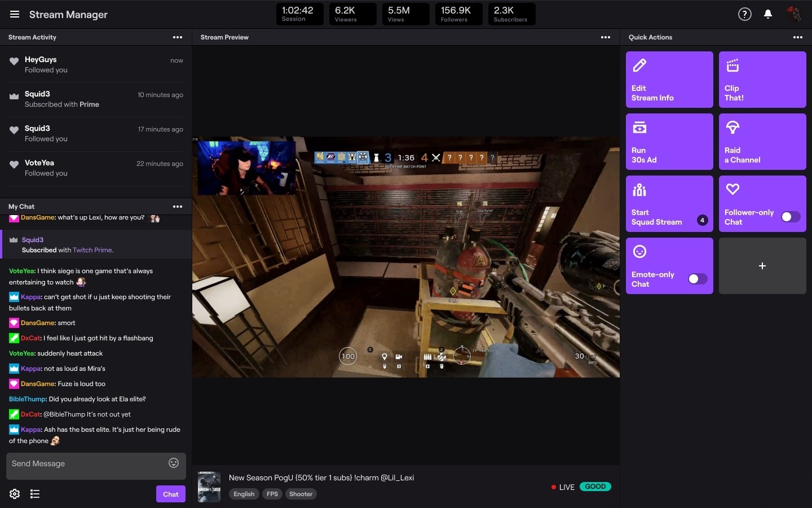Image resolution: width=812 pixels, height=508 pixels.
Task: Open the notifications bell
Action: [x=768, y=14]
